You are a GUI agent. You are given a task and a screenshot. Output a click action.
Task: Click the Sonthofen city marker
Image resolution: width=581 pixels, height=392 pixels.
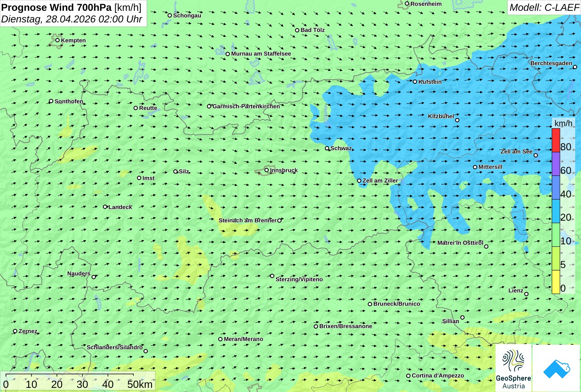[51, 101]
